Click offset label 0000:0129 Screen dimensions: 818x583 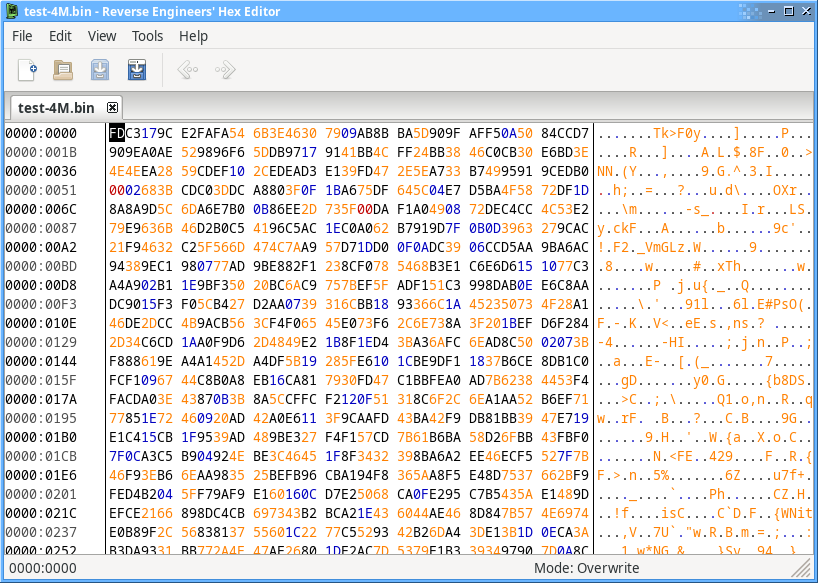(41, 343)
